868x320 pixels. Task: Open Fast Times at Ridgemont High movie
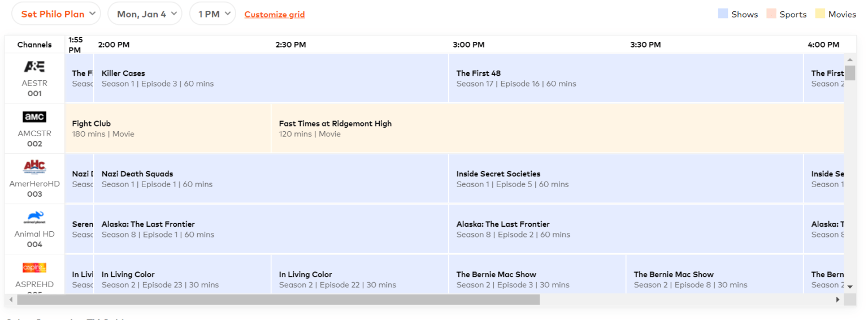[558, 128]
